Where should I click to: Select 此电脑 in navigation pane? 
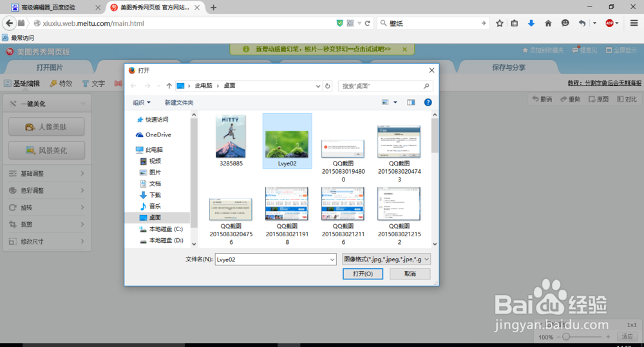click(149, 150)
